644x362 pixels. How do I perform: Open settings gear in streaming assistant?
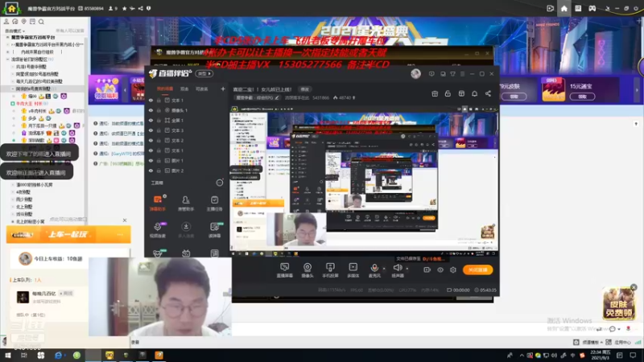(453, 269)
